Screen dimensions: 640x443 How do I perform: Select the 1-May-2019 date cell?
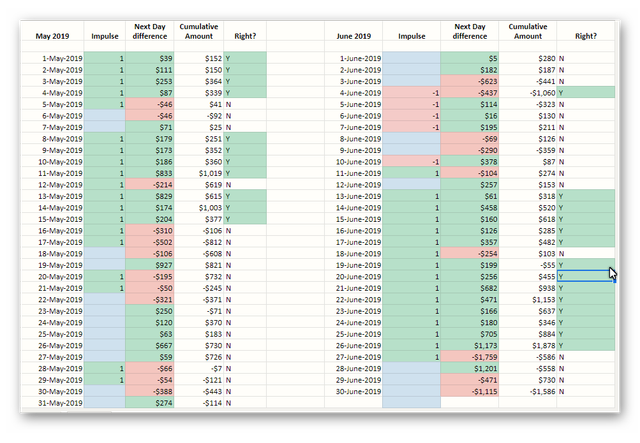tap(52, 58)
